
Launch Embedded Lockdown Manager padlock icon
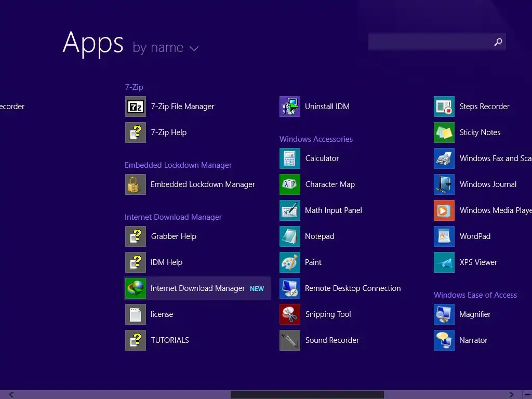pos(136,184)
